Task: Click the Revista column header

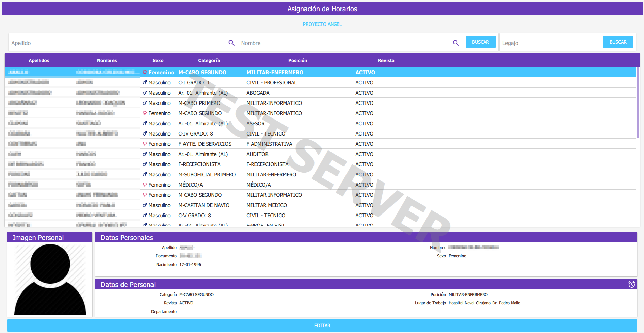Action: [386, 60]
